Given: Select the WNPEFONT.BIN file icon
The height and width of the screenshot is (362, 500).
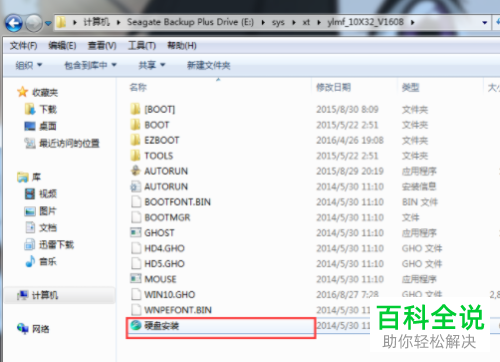Looking at the screenshot, I should (136, 310).
